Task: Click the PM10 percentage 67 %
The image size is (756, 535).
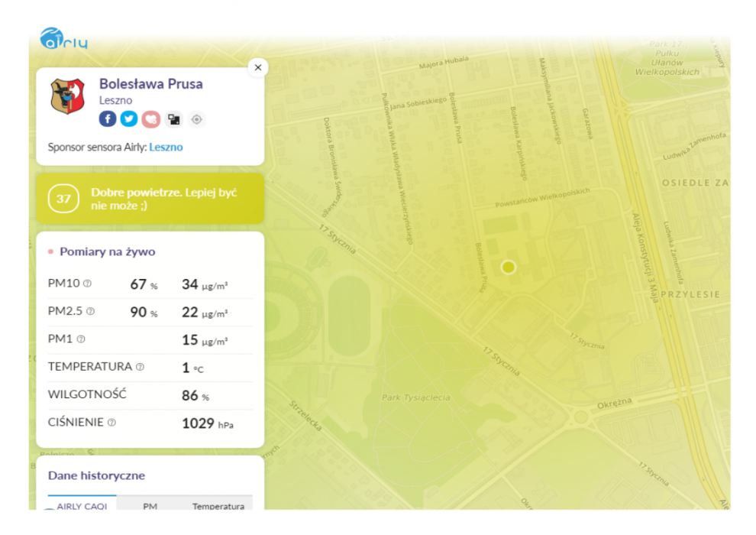Action: pyautogui.click(x=144, y=284)
